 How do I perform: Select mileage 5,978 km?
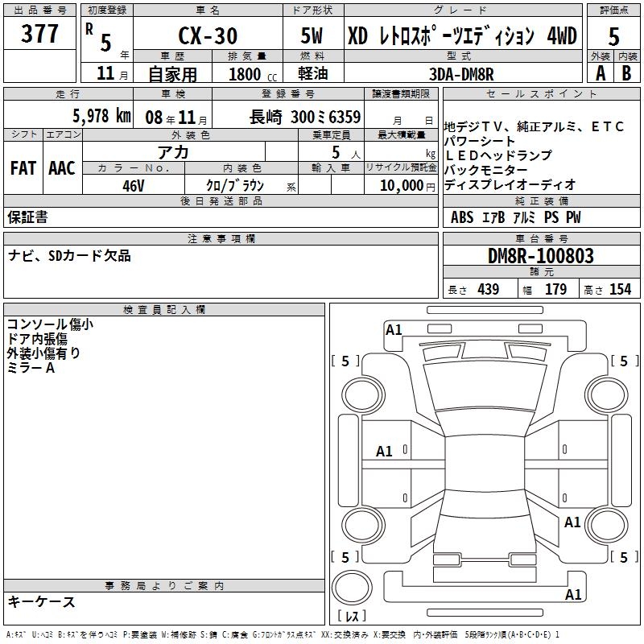coord(102,116)
